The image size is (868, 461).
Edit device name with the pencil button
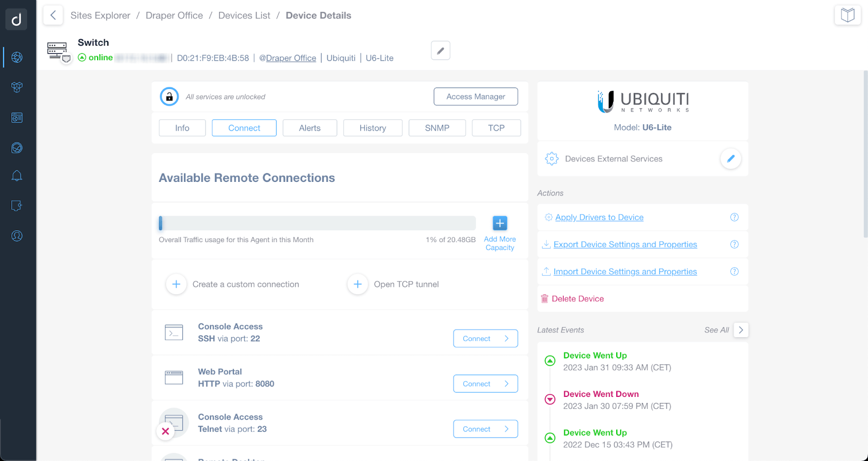click(x=441, y=50)
